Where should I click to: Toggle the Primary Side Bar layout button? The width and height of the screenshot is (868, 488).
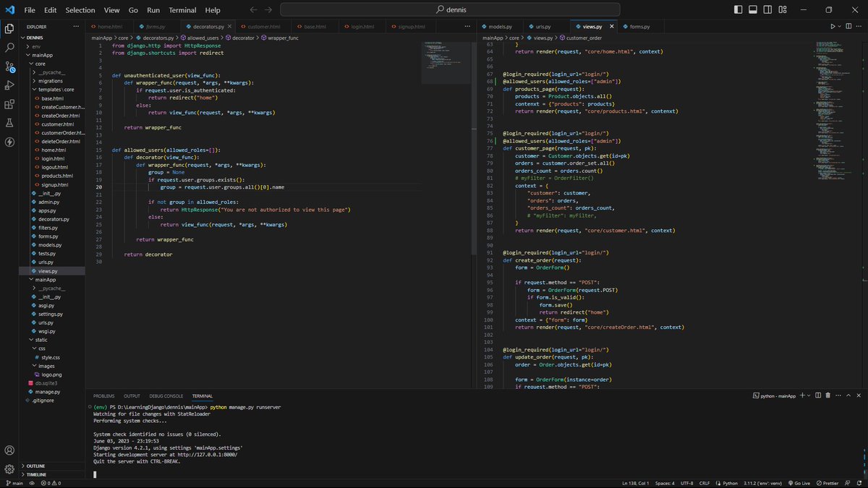tap(737, 10)
